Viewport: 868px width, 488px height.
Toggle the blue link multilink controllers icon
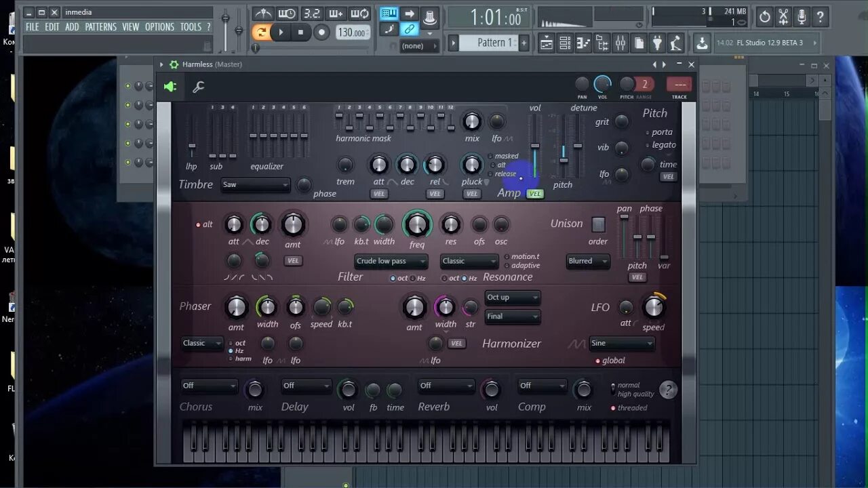click(409, 29)
